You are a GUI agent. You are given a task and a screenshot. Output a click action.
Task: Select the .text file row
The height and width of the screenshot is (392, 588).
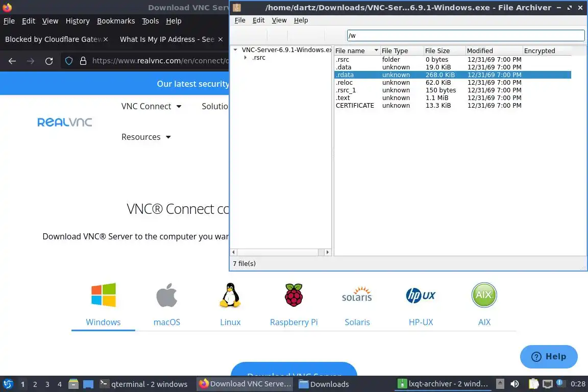[x=453, y=98]
